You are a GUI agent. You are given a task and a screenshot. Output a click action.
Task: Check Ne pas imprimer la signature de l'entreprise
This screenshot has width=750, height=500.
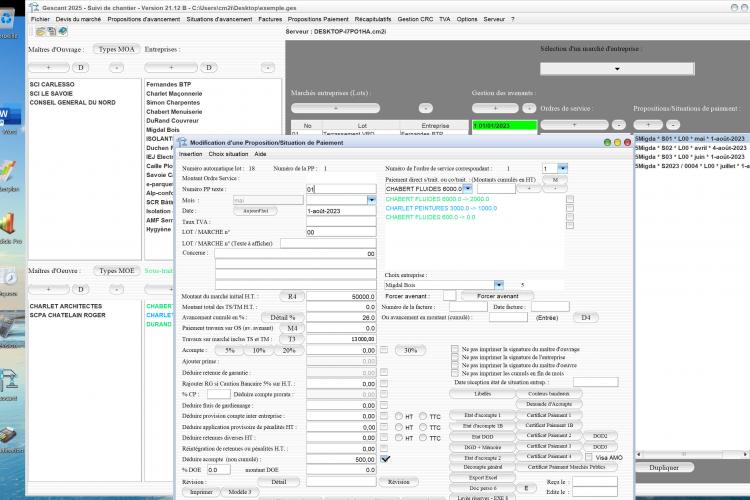(x=455, y=357)
